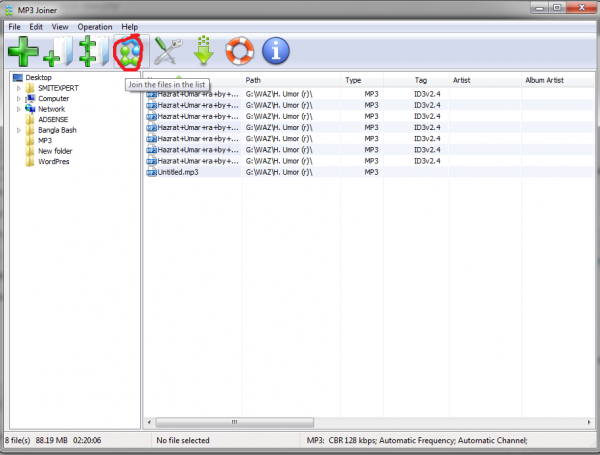
Task: Click the MP3 folder icon in the tree
Action: pos(30,140)
